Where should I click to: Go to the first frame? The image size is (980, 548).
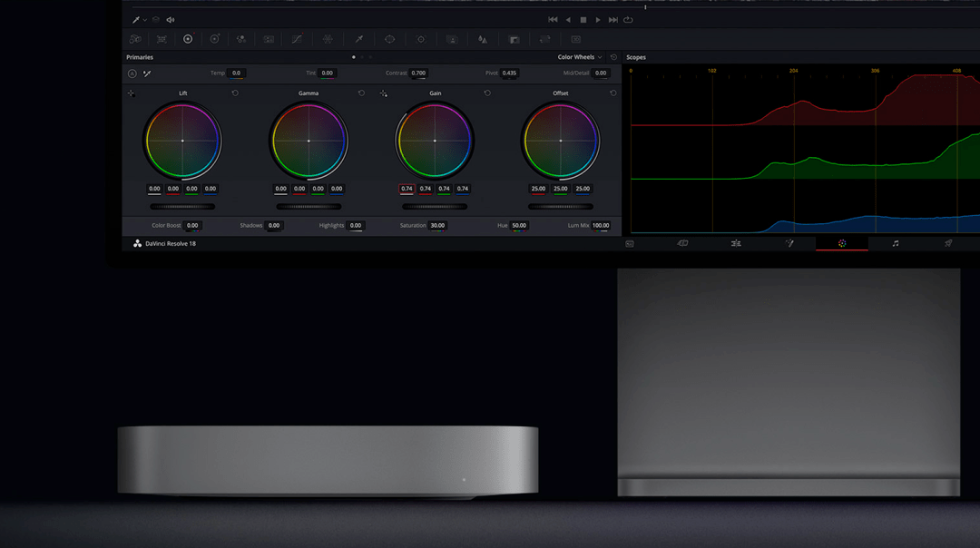553,20
